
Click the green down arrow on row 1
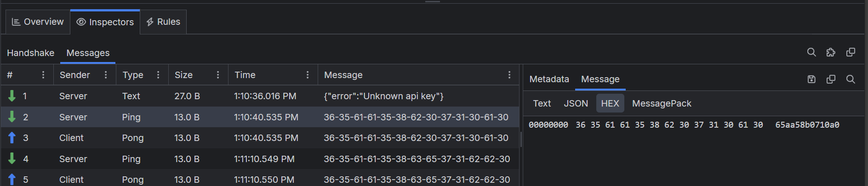coord(12,96)
